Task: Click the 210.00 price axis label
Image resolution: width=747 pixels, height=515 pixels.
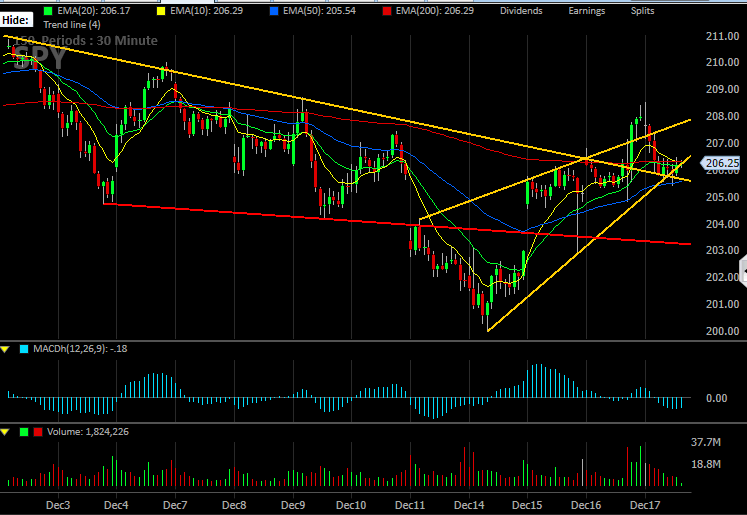Action: click(722, 62)
